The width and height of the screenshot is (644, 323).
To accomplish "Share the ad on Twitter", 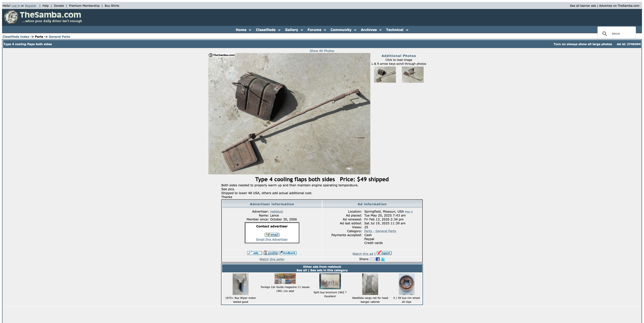I will pyautogui.click(x=383, y=259).
